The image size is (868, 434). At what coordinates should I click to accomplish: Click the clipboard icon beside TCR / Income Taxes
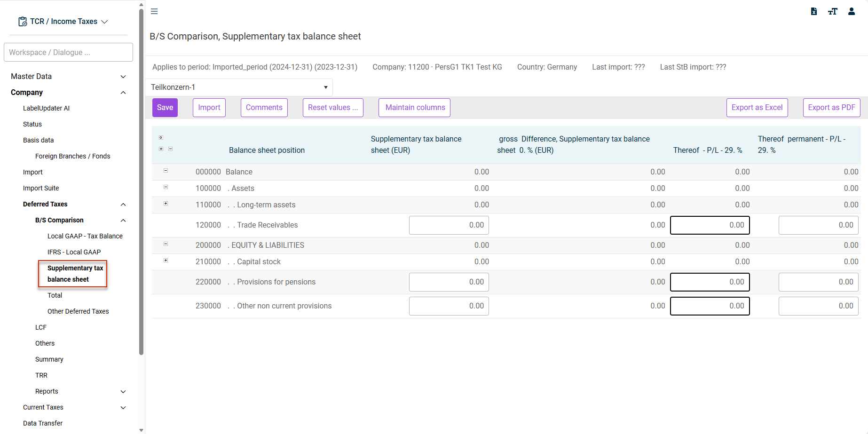(x=23, y=22)
